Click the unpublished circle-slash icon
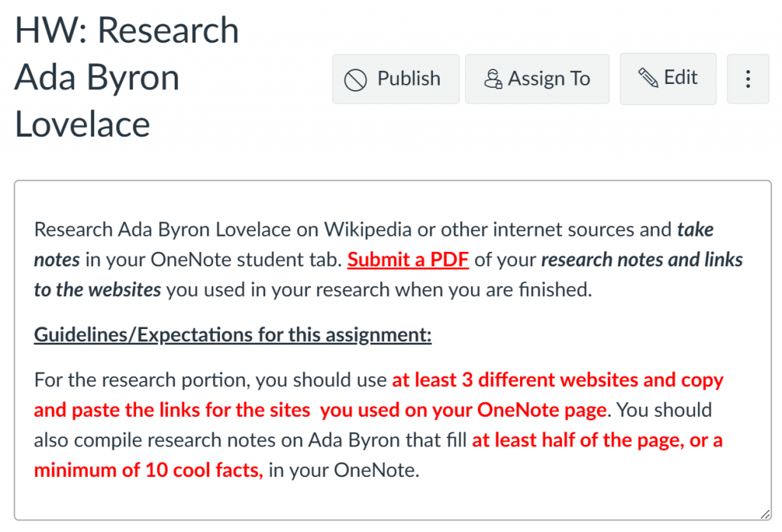Viewport: 782px width, 532px height. coord(355,80)
